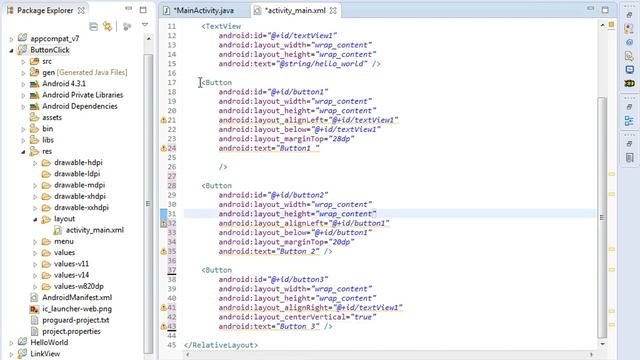The height and width of the screenshot is (360, 640).
Task: Select the drawable-xhdpi folder
Action: 74,196
